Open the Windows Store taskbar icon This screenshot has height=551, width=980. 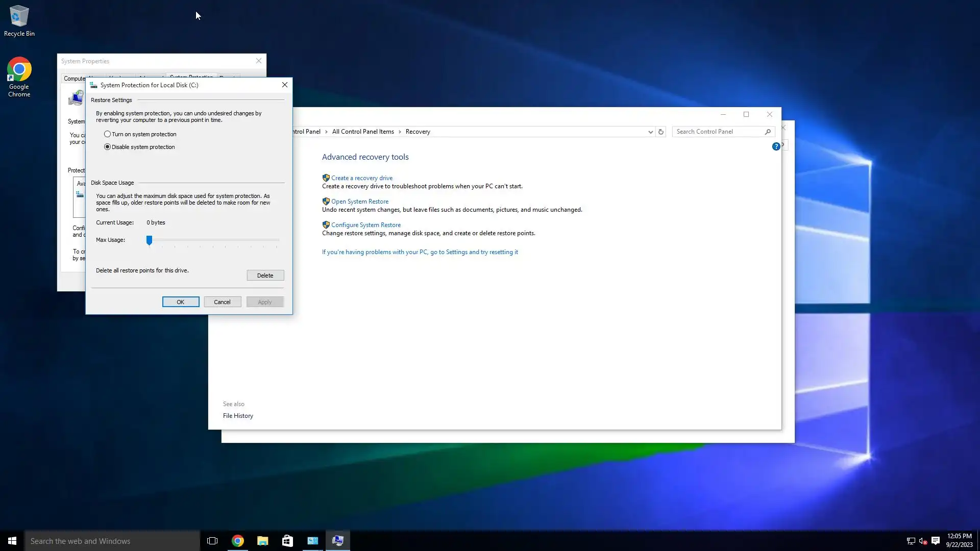click(x=287, y=541)
